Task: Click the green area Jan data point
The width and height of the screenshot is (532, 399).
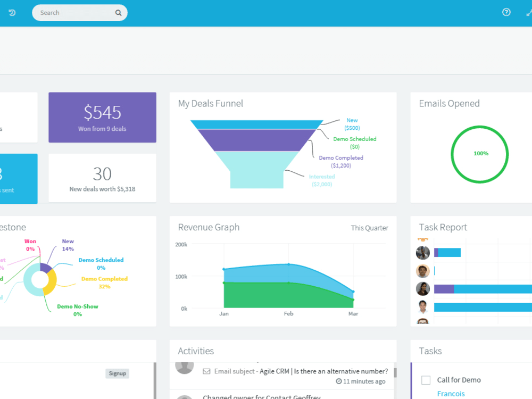Action: tap(224, 282)
